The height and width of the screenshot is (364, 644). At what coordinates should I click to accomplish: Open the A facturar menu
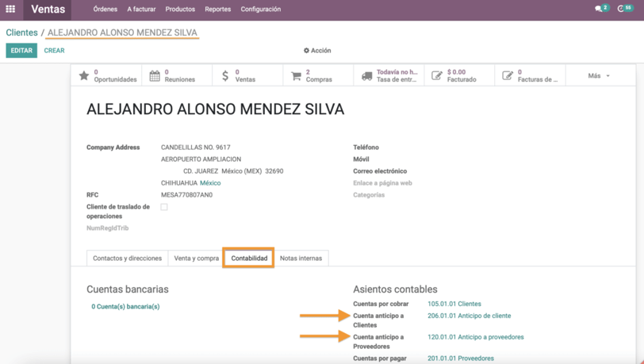141,9
